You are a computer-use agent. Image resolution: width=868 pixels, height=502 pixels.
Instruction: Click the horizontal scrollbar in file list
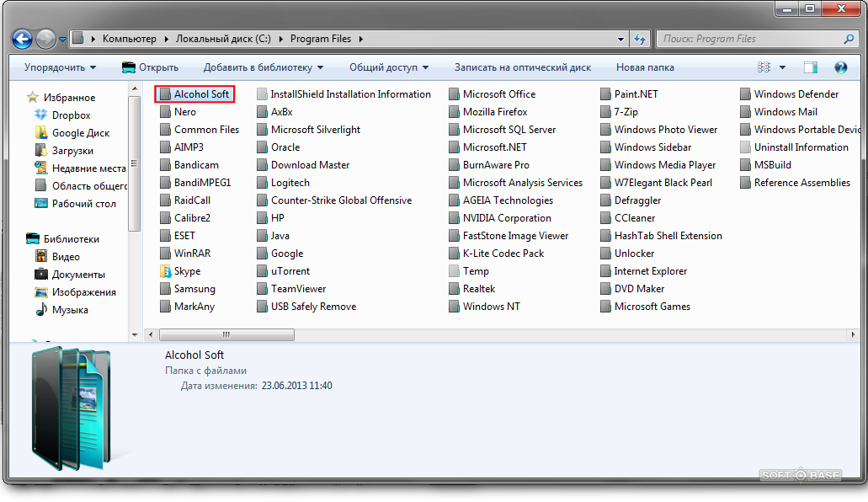tap(226, 334)
